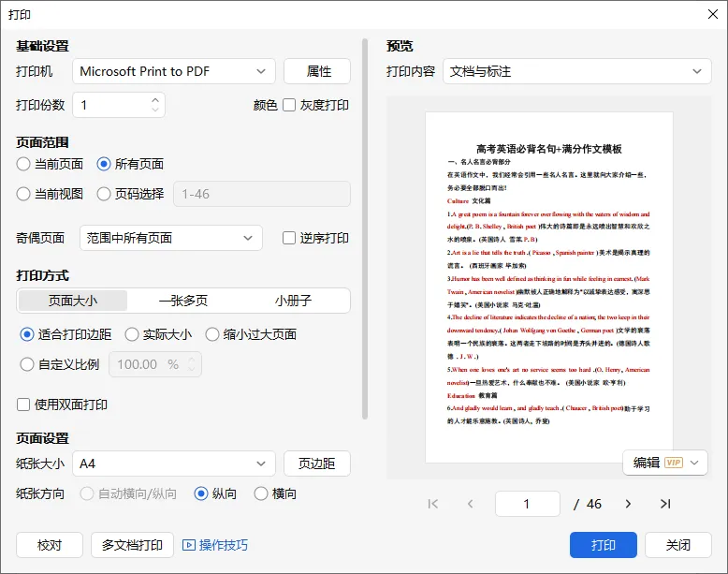Screen dimensions: 728x574
Task: Expand 打印内容 文档与标注 dropdown
Action: pos(576,71)
